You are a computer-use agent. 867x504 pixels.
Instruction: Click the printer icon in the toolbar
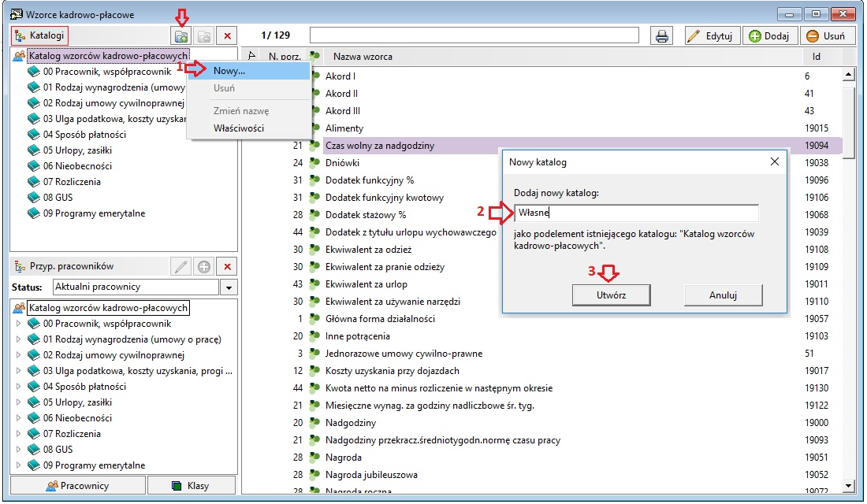coord(661,36)
